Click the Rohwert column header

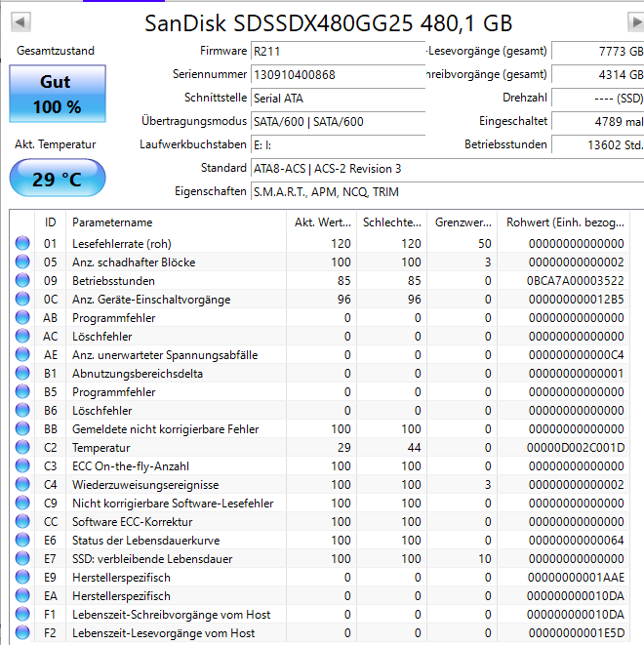pos(564,222)
